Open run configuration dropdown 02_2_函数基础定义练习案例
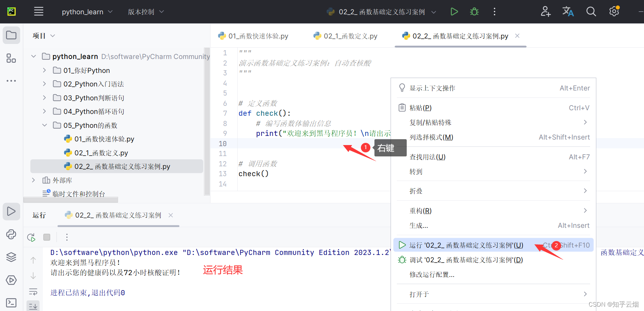Image resolution: width=644 pixels, height=311 pixels. [381, 12]
